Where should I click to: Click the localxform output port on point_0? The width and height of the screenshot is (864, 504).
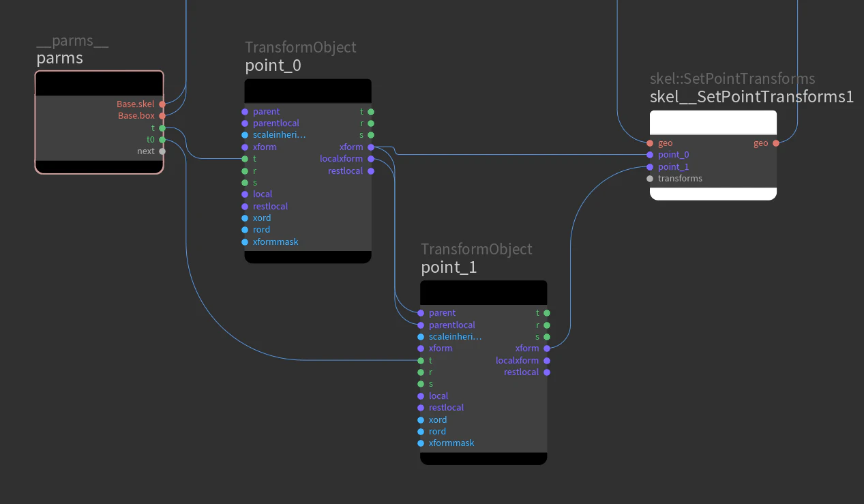(x=371, y=159)
